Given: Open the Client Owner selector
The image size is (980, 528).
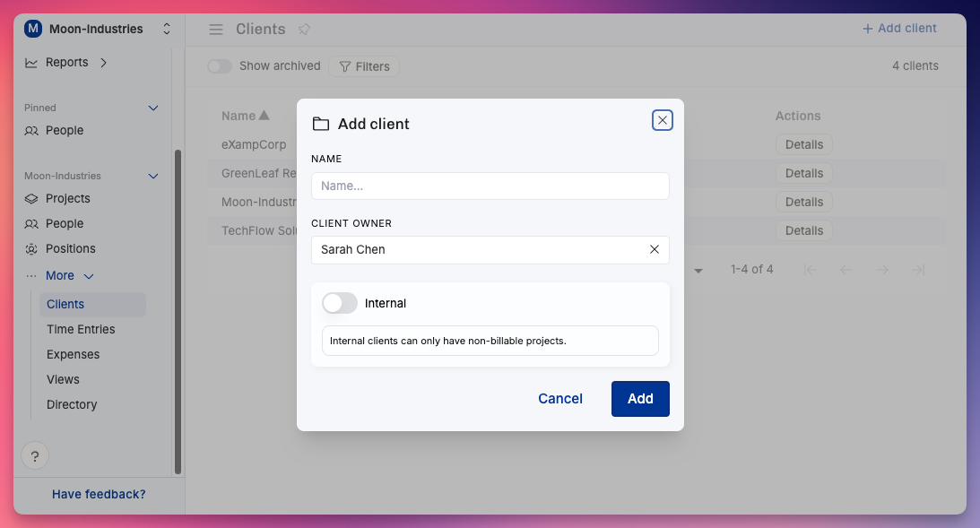Looking at the screenshot, I should point(490,250).
